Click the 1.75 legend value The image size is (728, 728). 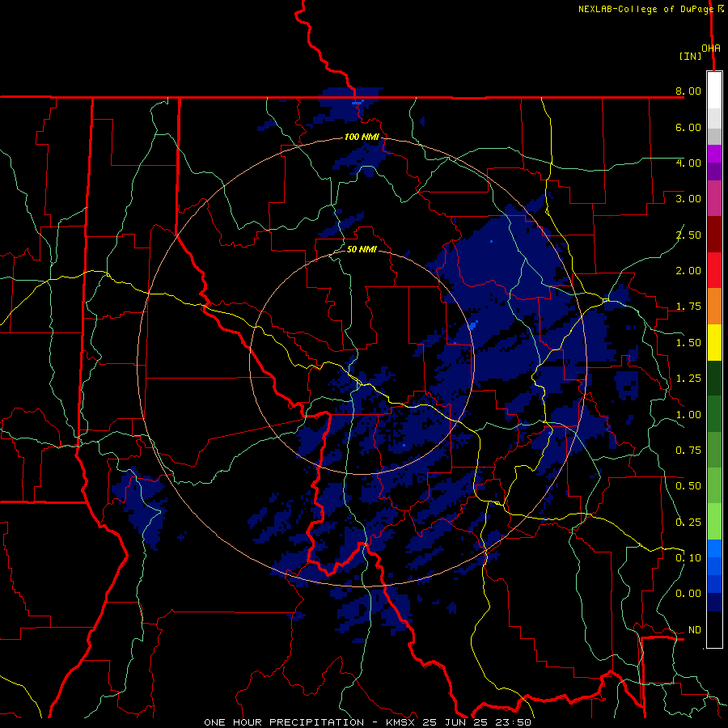point(688,307)
